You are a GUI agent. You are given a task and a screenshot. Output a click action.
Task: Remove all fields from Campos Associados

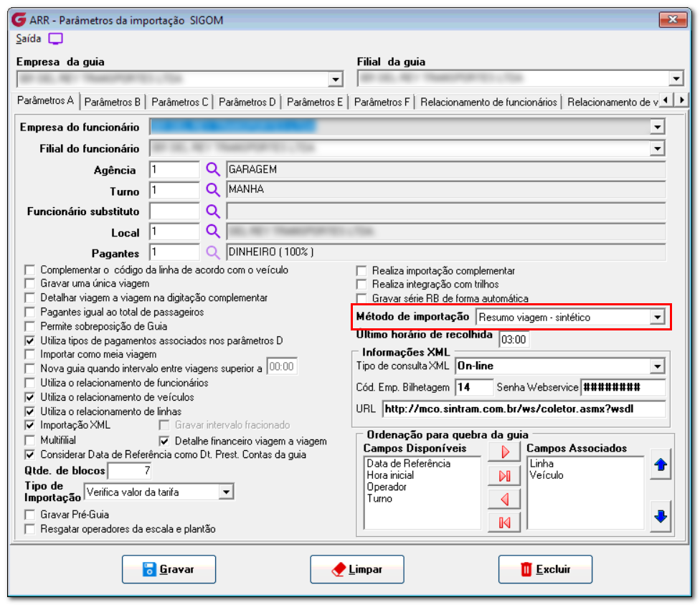coord(504,523)
